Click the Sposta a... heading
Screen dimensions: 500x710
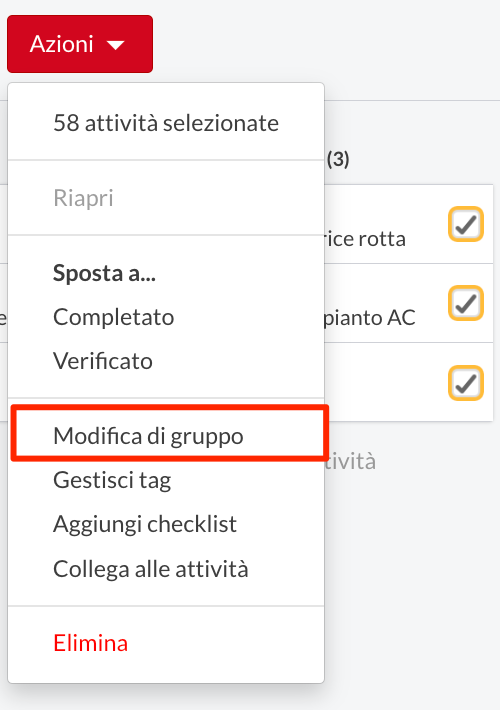(x=104, y=273)
